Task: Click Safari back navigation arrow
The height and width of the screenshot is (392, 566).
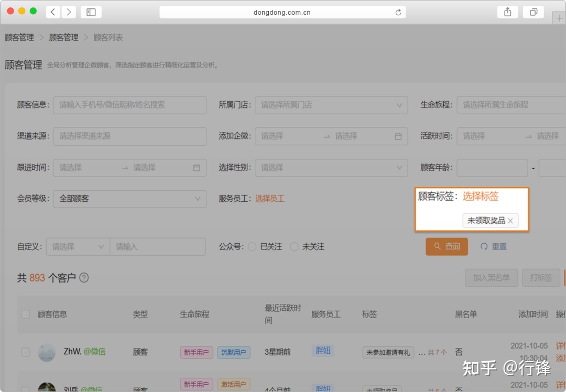Action: (53, 12)
